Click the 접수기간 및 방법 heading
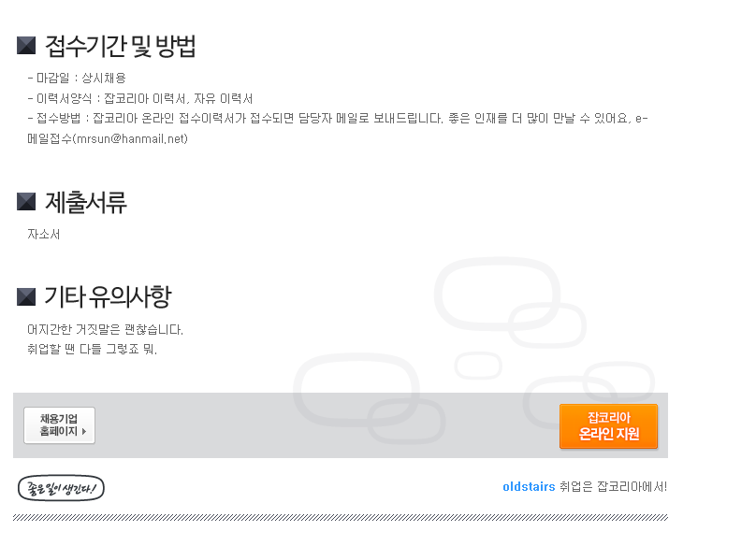The image size is (756, 546). click(x=120, y=46)
